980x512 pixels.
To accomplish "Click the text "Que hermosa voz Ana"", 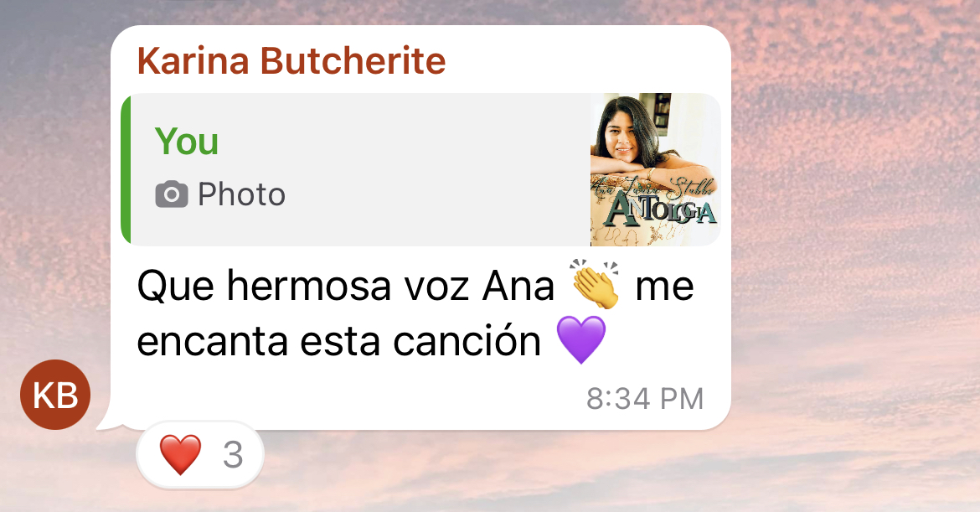I will tap(346, 287).
